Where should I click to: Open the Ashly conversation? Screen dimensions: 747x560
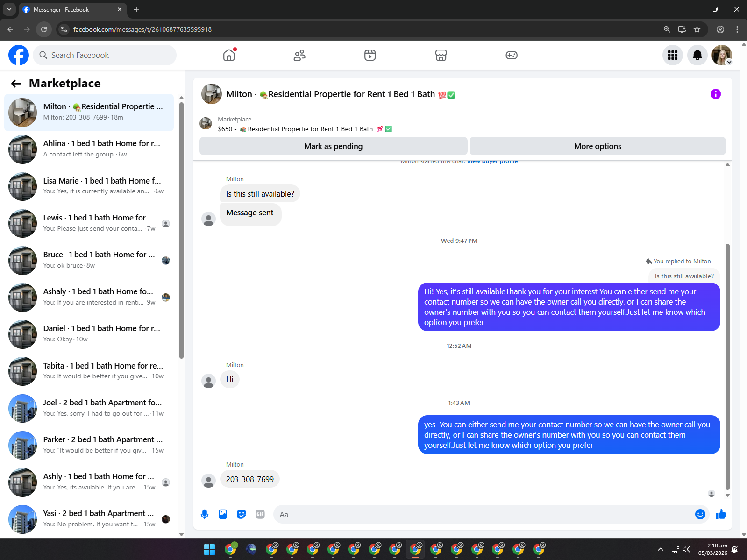point(89,482)
